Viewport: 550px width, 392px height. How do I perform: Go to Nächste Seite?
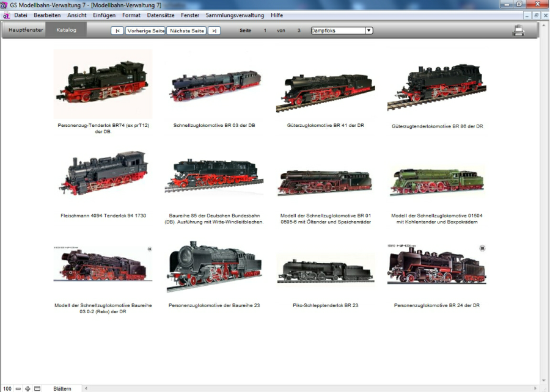coord(186,31)
